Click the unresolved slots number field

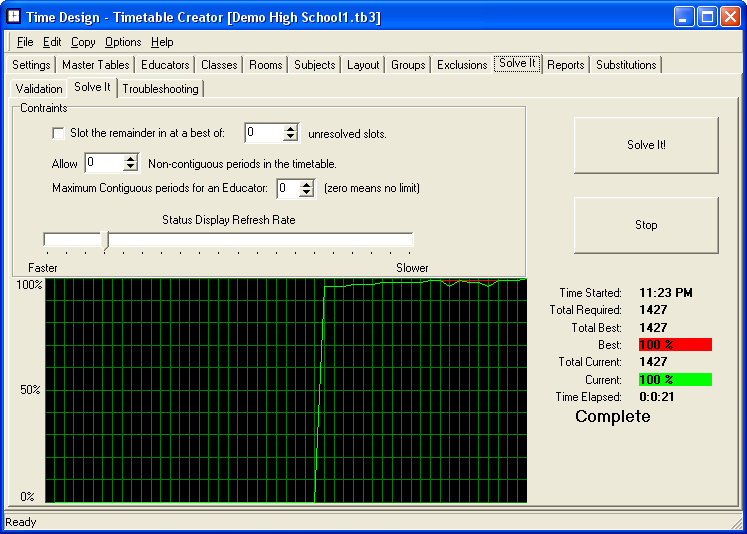(263, 133)
